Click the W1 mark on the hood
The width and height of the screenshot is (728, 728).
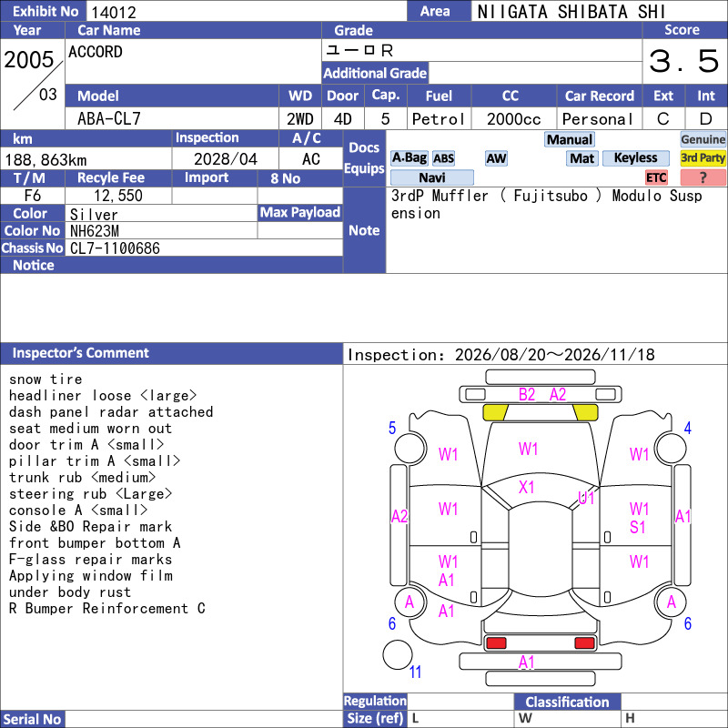tap(528, 449)
